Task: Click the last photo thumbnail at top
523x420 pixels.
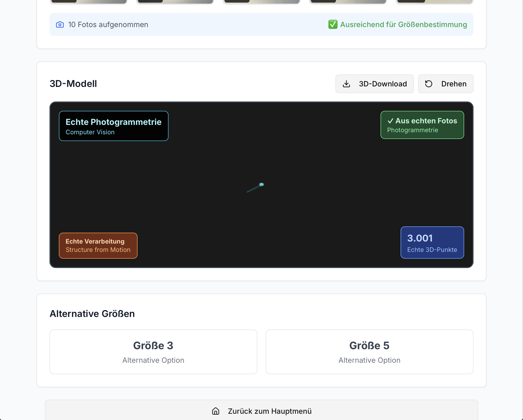Action: coord(434,2)
